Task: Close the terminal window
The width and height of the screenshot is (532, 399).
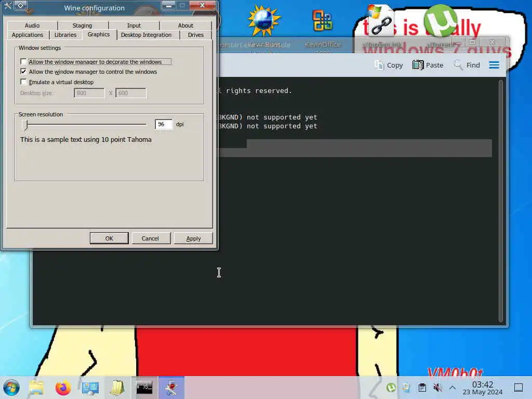Action: tap(493, 42)
